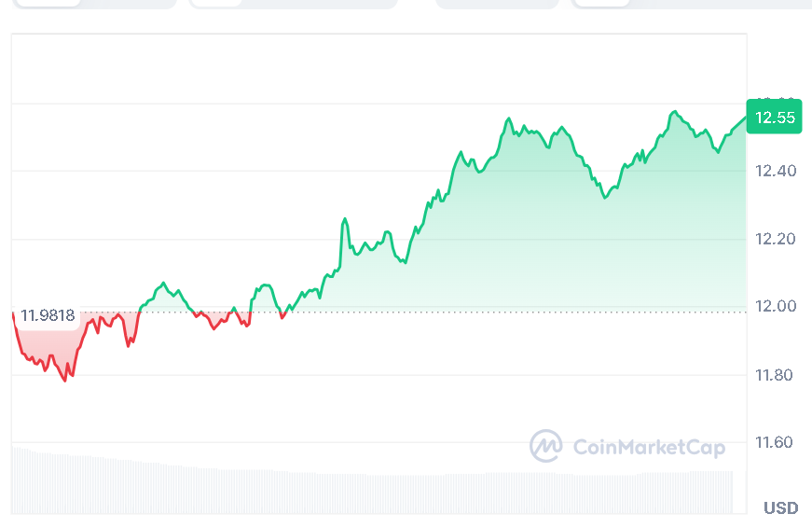Click the CoinMarketCap watermark text
Image resolution: width=812 pixels, height=528 pixels.
648,448
